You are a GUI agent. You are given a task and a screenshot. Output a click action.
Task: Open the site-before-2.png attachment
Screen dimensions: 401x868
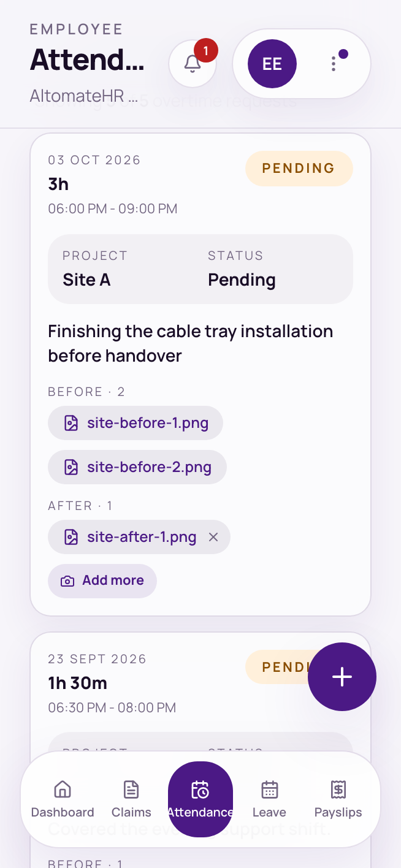(x=137, y=467)
